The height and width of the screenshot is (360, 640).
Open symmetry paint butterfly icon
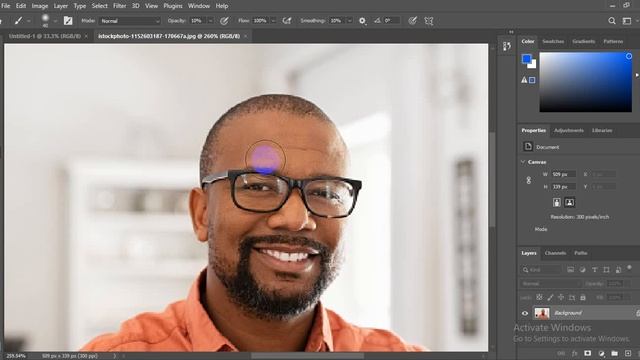[429, 21]
